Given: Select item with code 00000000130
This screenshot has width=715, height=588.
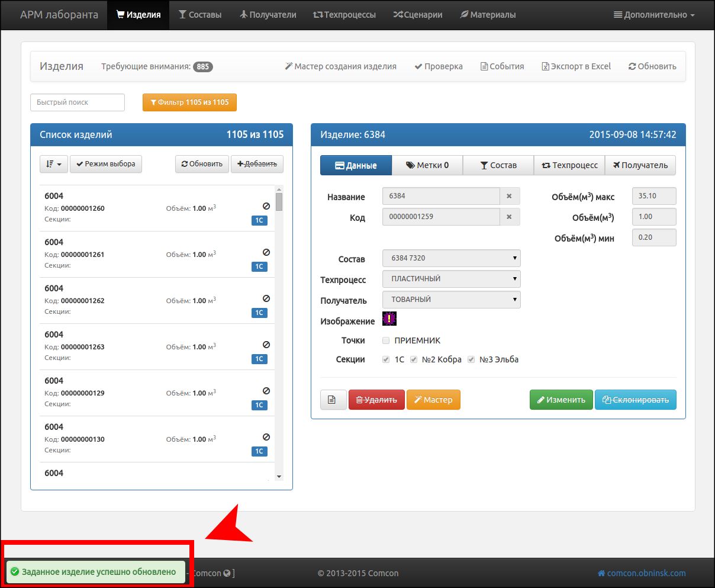Looking at the screenshot, I should (x=157, y=439).
